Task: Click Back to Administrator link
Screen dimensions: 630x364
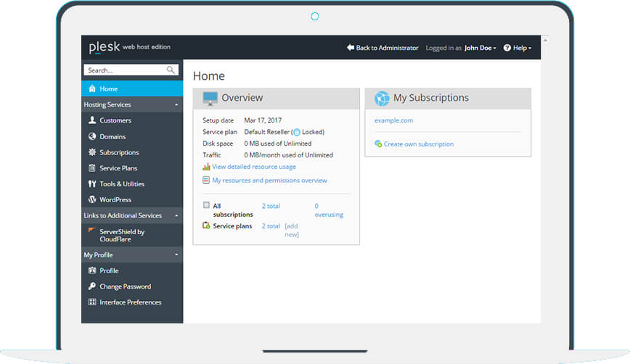Action: 382,48
